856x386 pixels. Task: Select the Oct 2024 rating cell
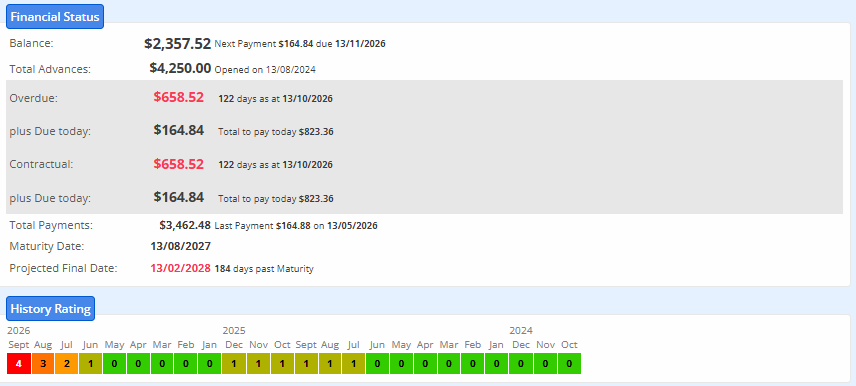(x=569, y=364)
